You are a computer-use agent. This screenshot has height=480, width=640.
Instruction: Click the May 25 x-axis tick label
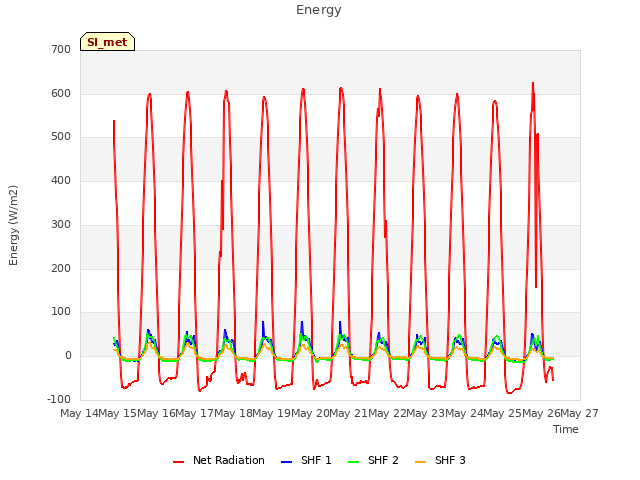point(502,413)
